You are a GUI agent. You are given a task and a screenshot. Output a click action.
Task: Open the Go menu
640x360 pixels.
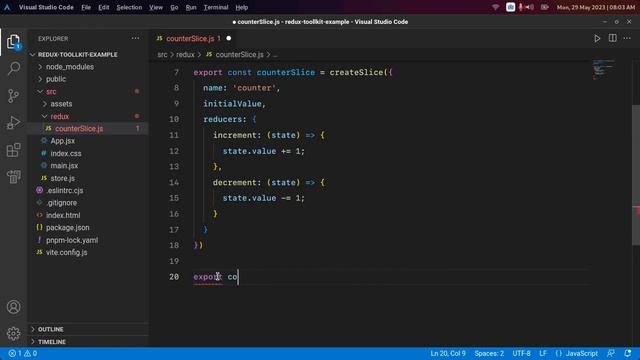(174, 7)
